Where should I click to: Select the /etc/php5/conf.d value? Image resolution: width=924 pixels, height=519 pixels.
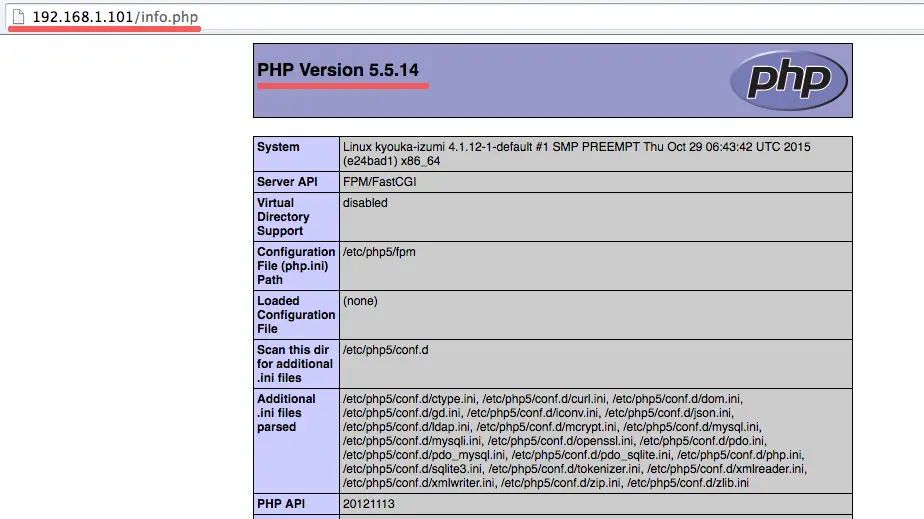385,349
